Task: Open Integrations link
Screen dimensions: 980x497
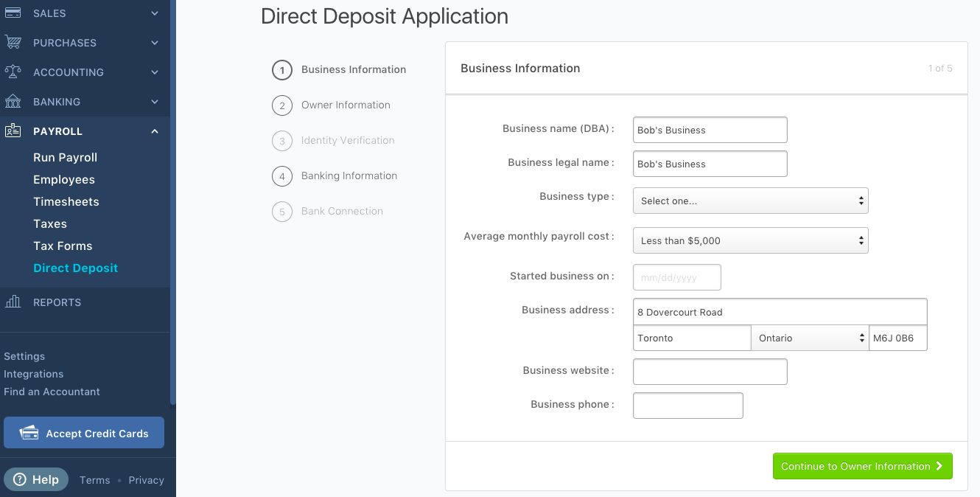Action: [x=34, y=374]
